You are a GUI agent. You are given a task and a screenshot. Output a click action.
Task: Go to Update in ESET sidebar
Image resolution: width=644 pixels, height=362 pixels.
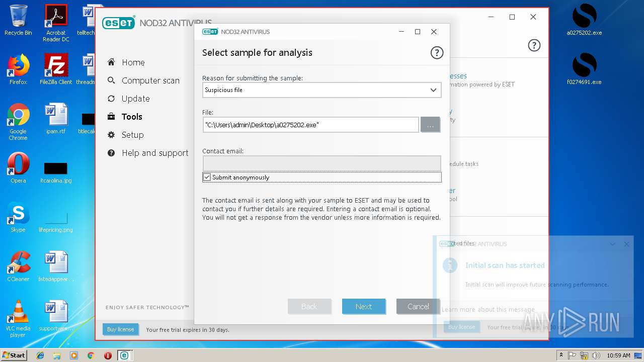pyautogui.click(x=135, y=99)
